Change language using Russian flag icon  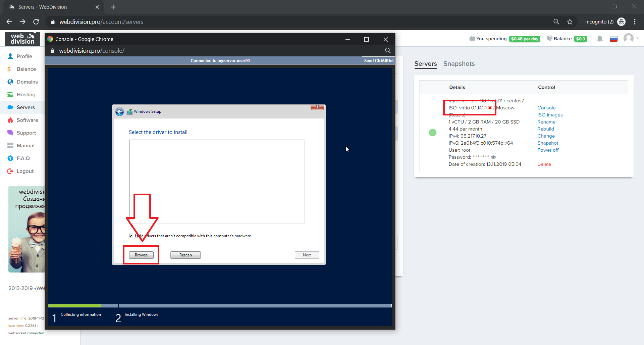pyautogui.click(x=613, y=39)
